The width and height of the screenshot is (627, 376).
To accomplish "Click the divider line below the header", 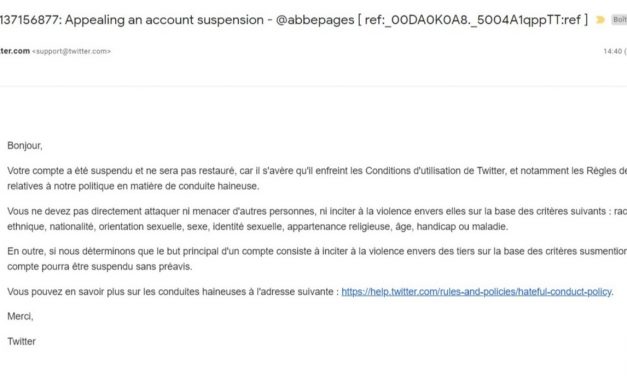I will [314, 86].
